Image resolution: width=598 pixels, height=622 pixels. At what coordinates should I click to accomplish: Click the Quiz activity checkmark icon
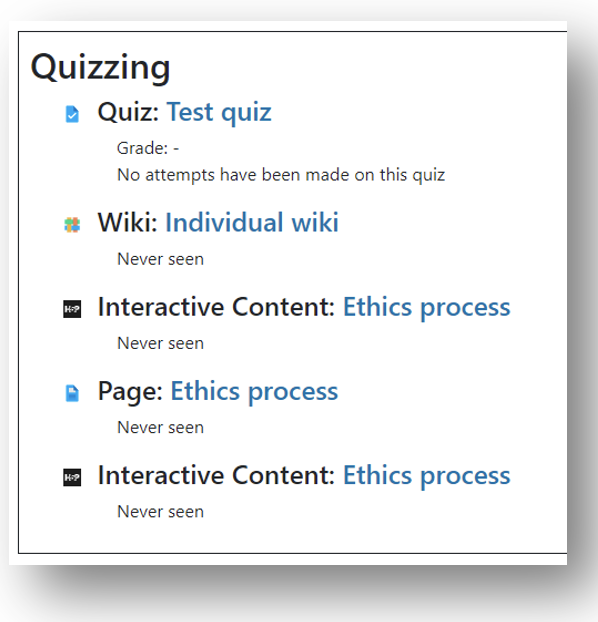coord(72,114)
